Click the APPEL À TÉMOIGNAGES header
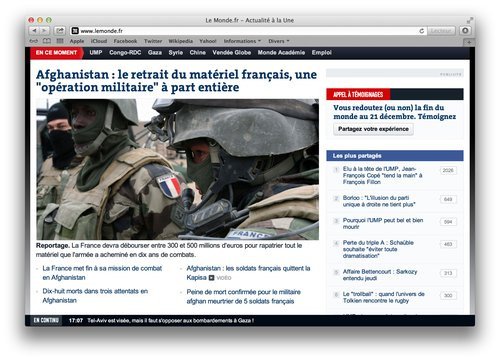Screen dimensions: 500x361 [358, 94]
